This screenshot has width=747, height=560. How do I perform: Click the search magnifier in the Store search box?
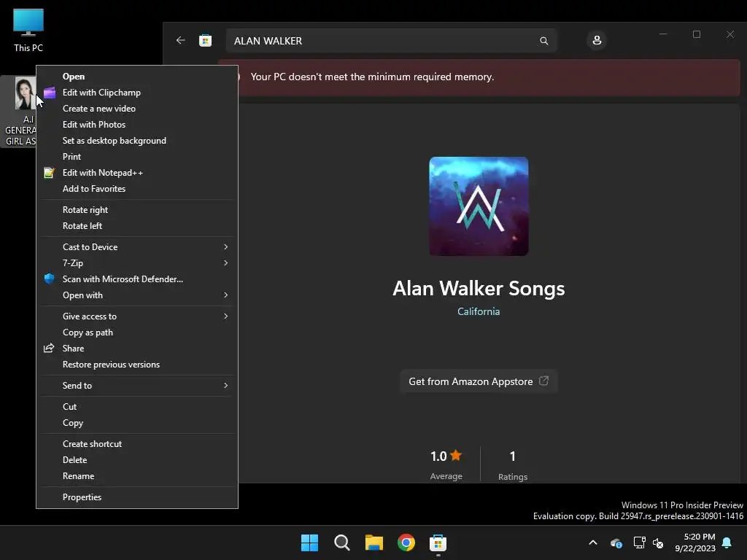click(543, 41)
